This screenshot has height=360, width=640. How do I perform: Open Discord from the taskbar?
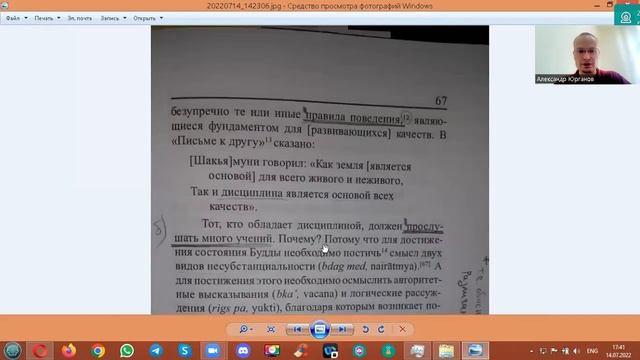pos(243,351)
